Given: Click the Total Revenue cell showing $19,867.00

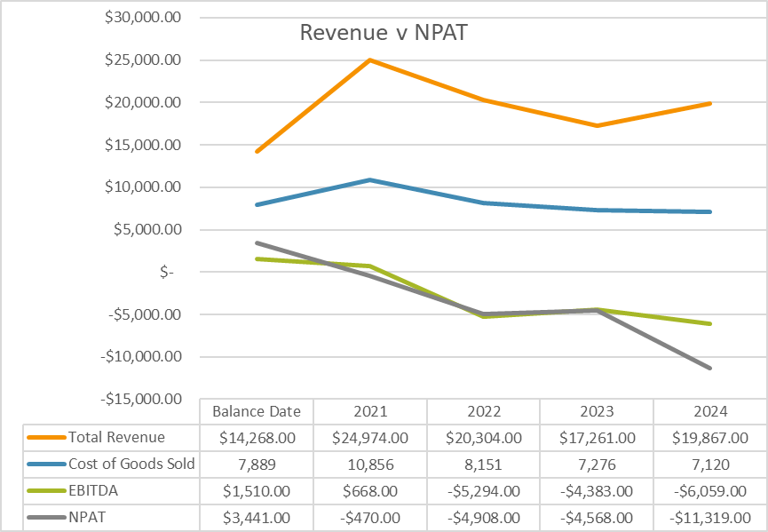Looking at the screenshot, I should point(710,437).
